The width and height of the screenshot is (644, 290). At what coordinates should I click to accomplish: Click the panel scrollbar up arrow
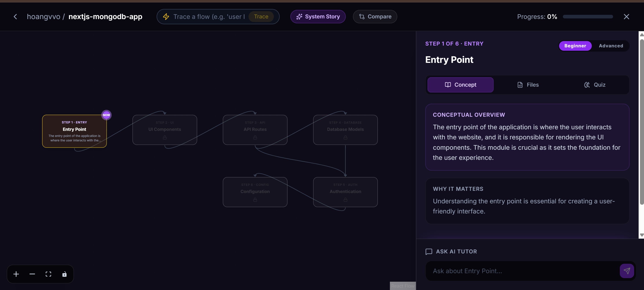642,35
